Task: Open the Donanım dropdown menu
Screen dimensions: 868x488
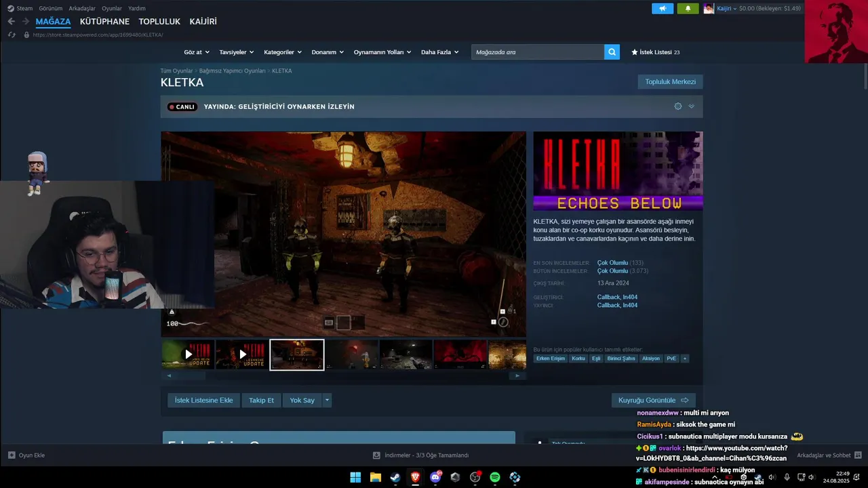Action: point(328,52)
